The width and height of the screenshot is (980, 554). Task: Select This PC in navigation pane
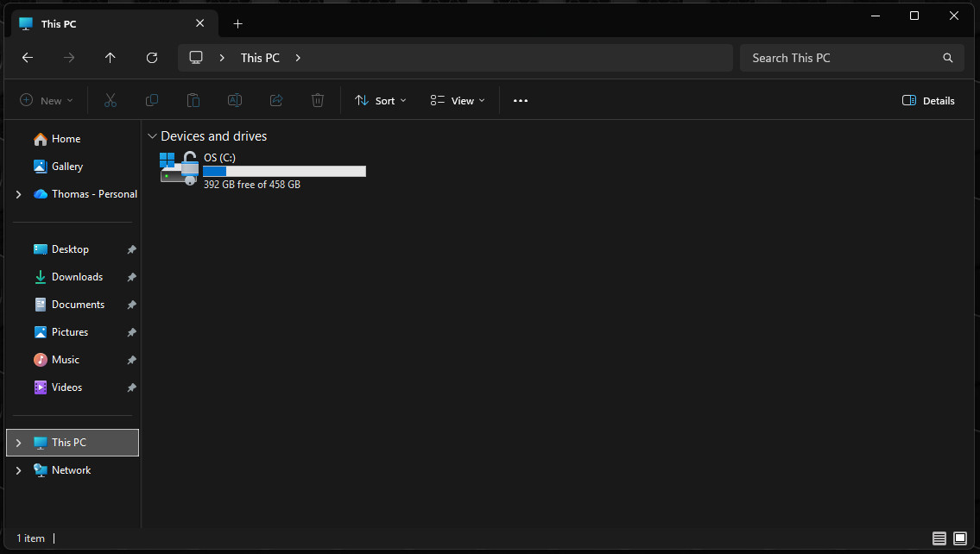coord(73,443)
